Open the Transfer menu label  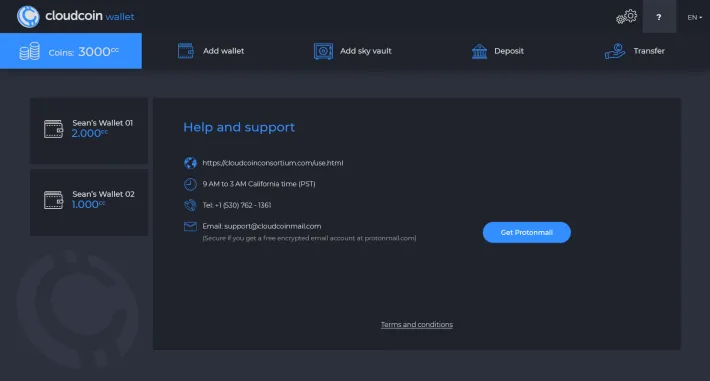(649, 51)
